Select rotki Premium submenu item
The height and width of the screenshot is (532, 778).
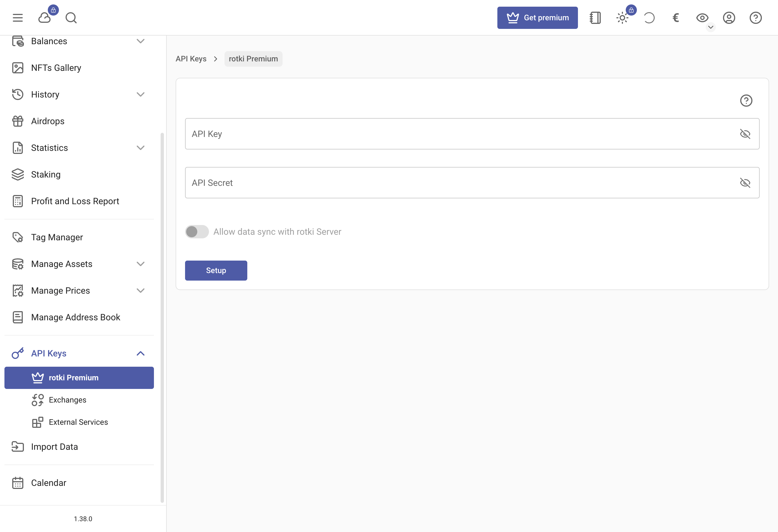click(x=79, y=378)
